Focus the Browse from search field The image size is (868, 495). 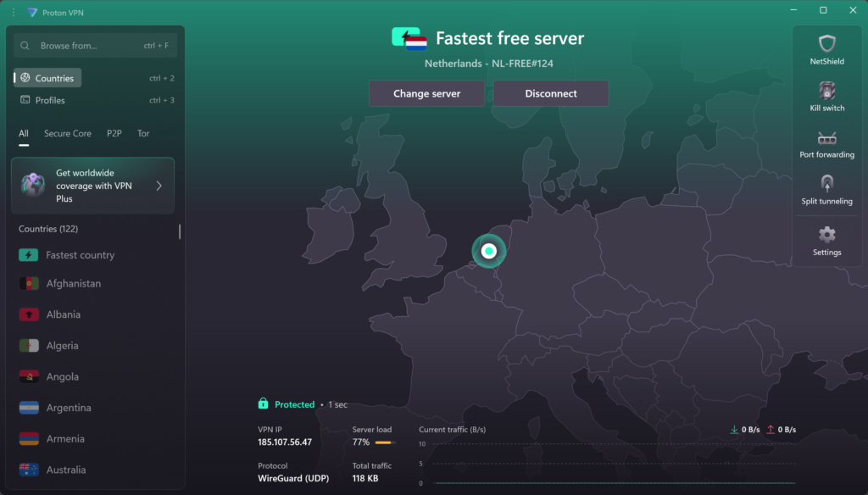95,46
